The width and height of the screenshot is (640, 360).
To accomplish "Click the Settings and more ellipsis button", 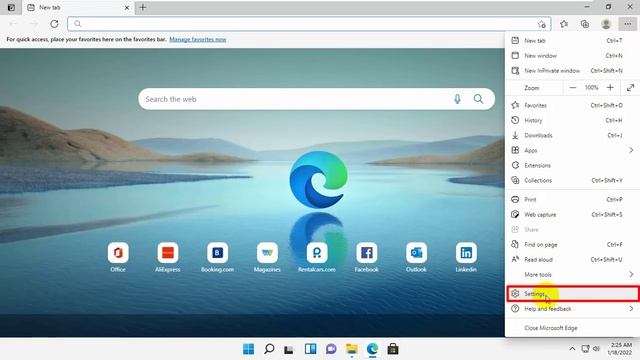I will pos(627,24).
